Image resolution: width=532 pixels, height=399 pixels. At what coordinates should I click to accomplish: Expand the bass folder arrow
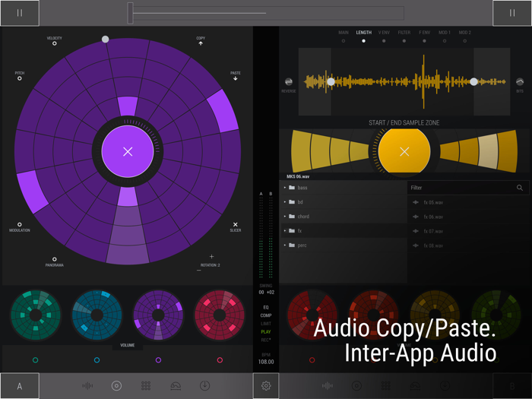(285, 188)
